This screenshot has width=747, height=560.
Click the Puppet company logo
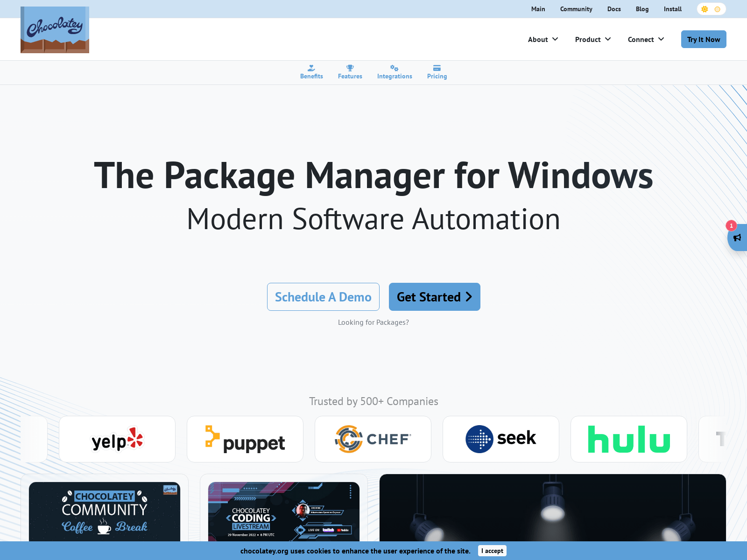coord(245,439)
